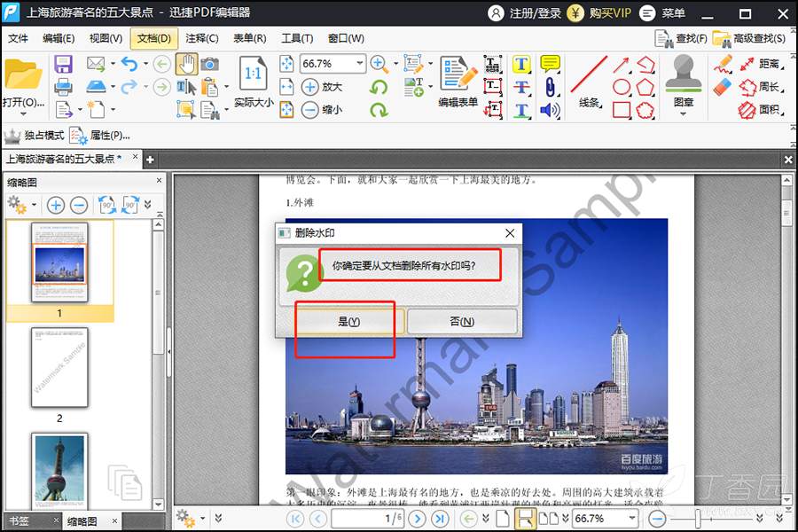
Task: Click the Undo arrow
Action: (129, 64)
